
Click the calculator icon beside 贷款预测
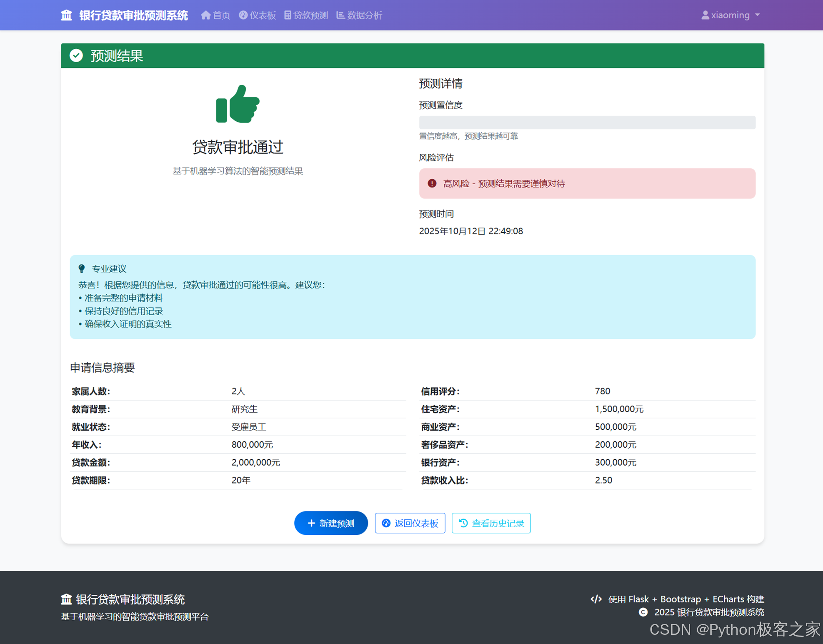[288, 15]
